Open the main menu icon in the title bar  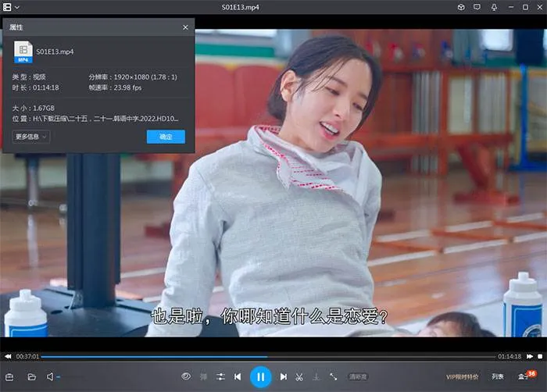[7, 7]
